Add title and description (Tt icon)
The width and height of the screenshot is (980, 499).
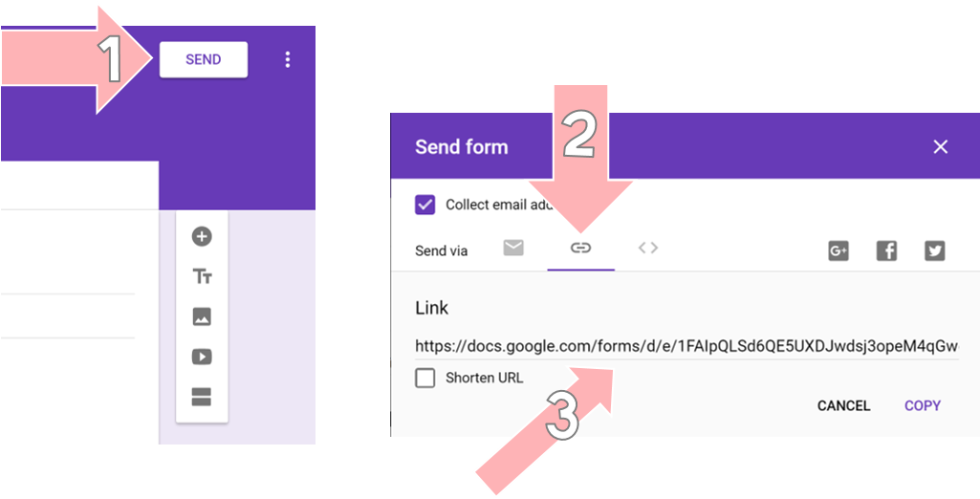pyautogui.click(x=201, y=276)
